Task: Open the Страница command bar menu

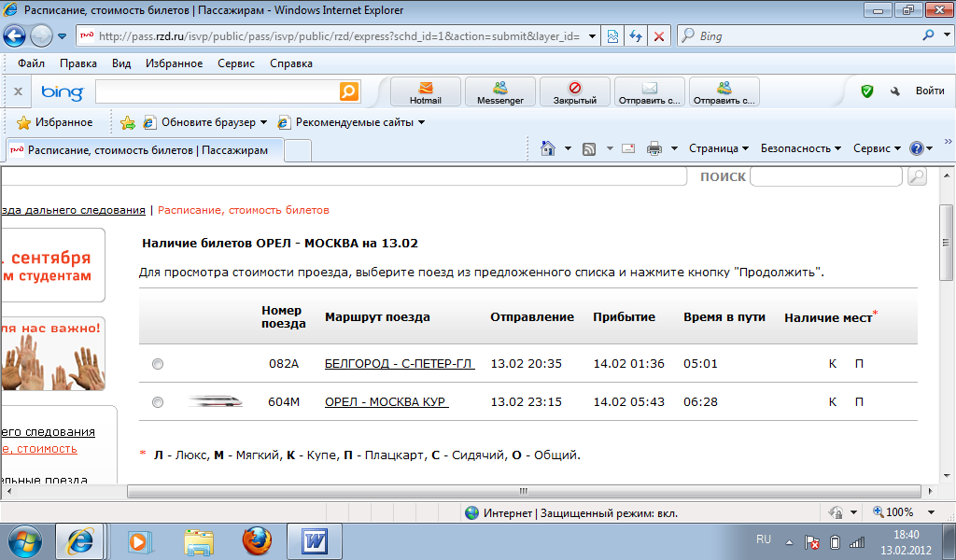Action: coord(719,148)
